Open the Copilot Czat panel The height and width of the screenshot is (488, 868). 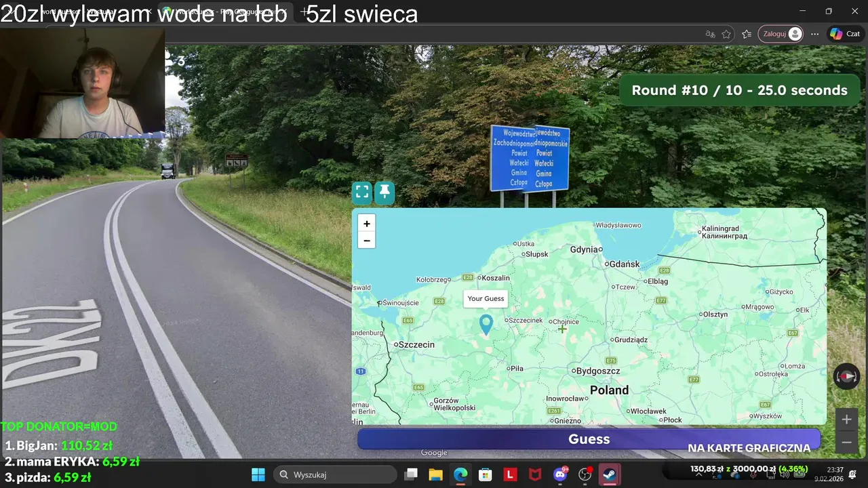845,34
